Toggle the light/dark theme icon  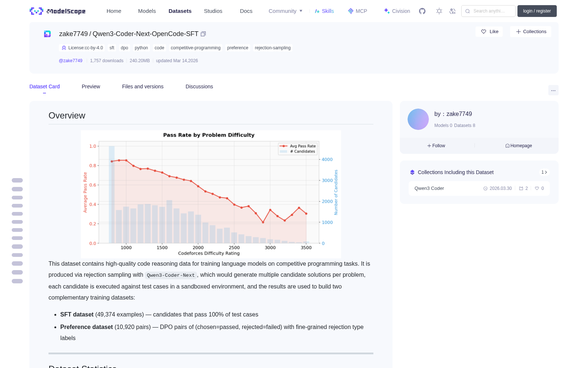pos(439,11)
